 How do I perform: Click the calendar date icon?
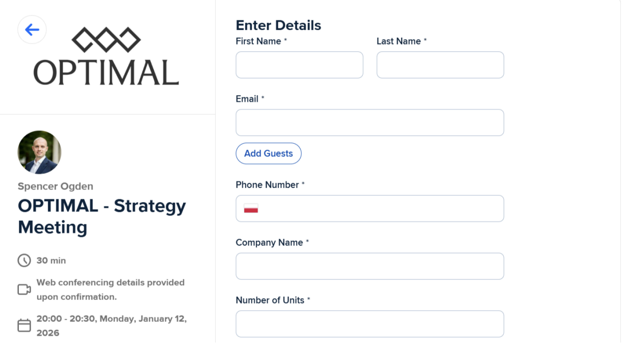point(24,326)
